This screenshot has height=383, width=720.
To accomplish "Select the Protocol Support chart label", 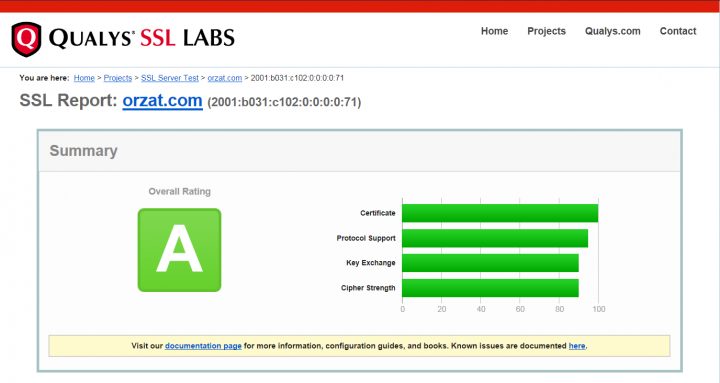I will pos(366,238).
